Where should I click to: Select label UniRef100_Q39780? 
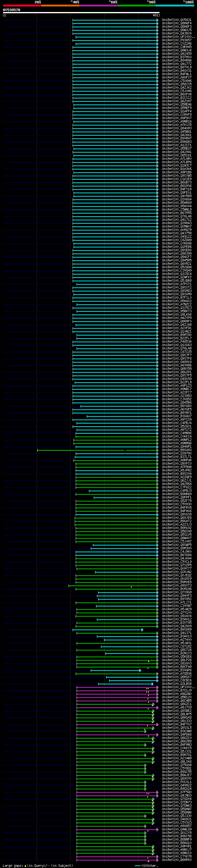coord(176,453)
